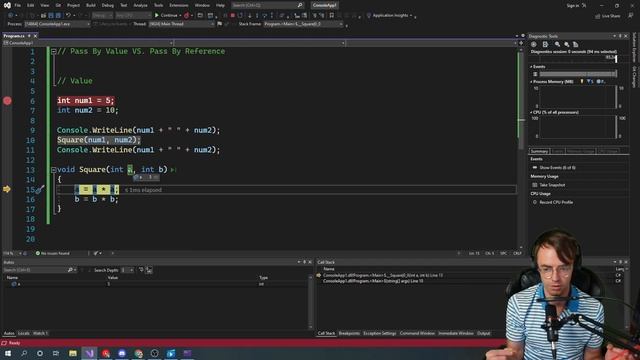Screen dimensions: 640x360
Task: Click the Bookmark toolbar icon
Action: (x=331, y=16)
